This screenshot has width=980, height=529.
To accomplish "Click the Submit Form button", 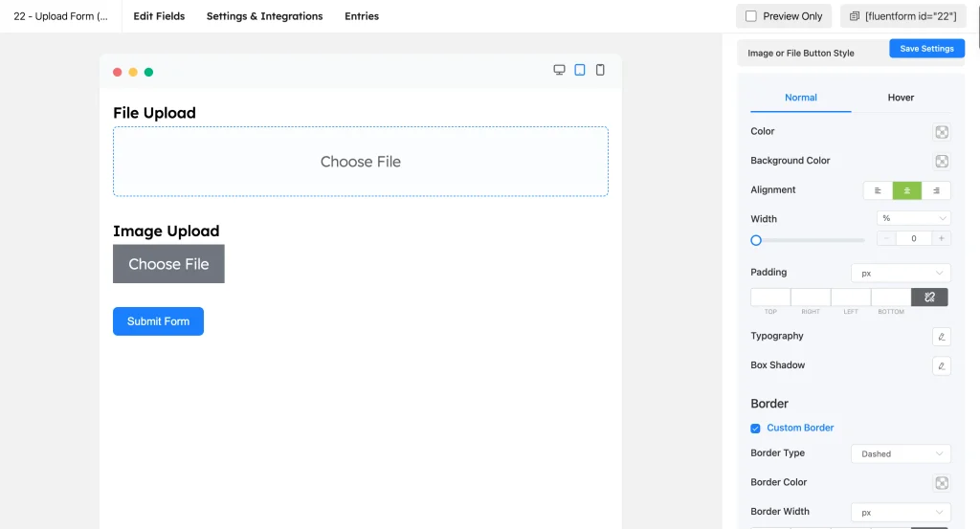I will tap(158, 321).
